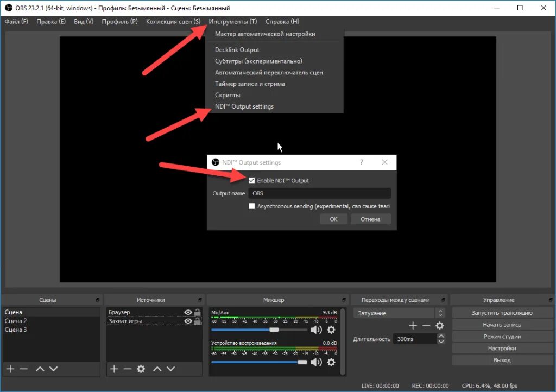Hide the Браузер source eye icon
The height and width of the screenshot is (392, 556).
coord(188,312)
